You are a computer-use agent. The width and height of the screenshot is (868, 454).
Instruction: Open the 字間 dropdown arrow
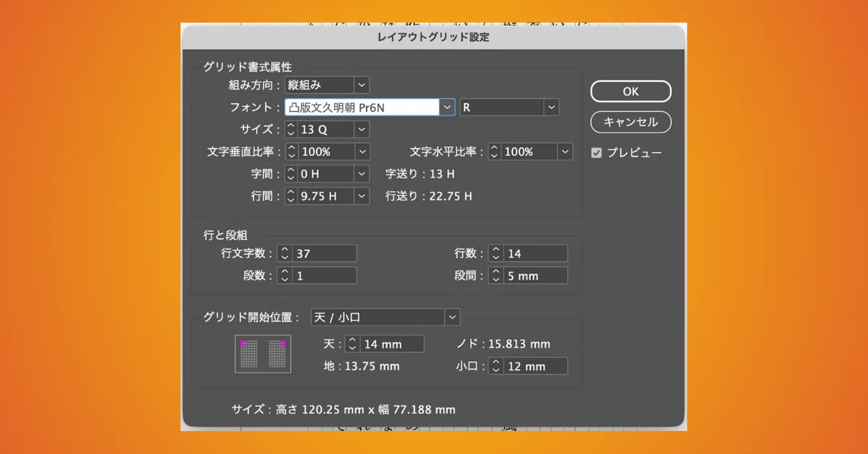(362, 174)
